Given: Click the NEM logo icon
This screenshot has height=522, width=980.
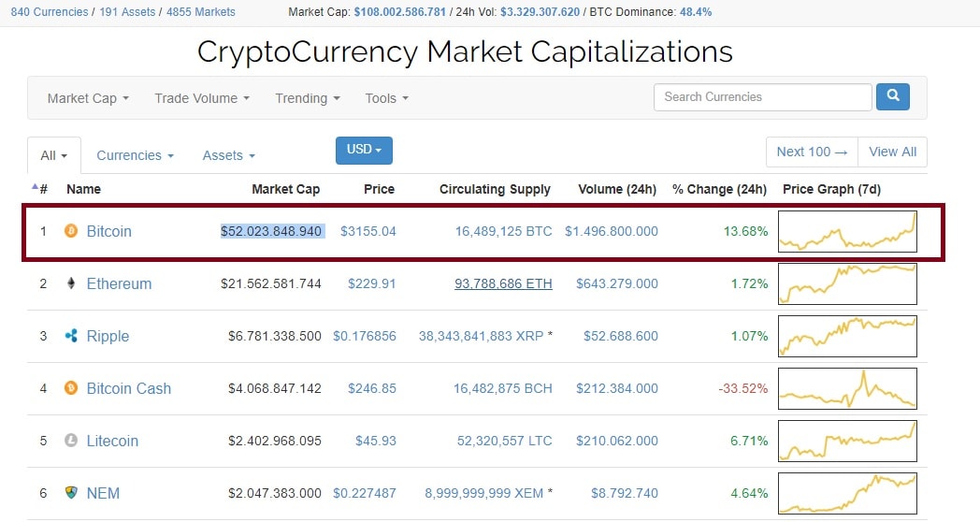Looking at the screenshot, I should tap(71, 493).
